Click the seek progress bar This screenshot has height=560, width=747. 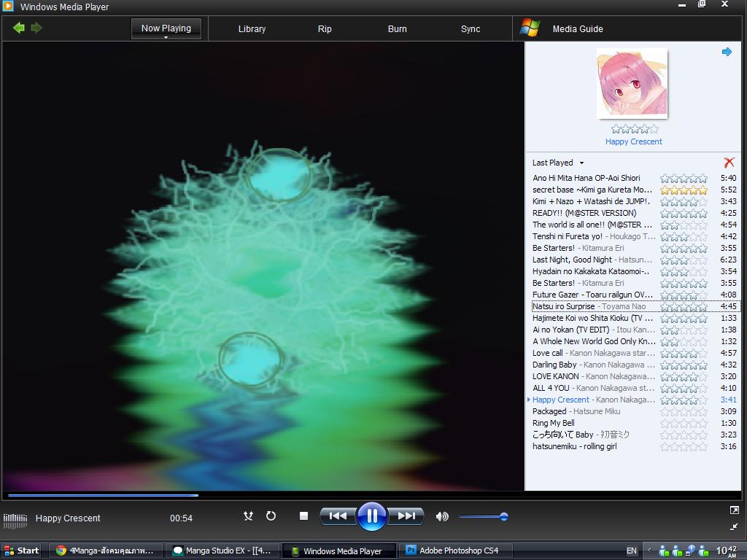[371, 495]
